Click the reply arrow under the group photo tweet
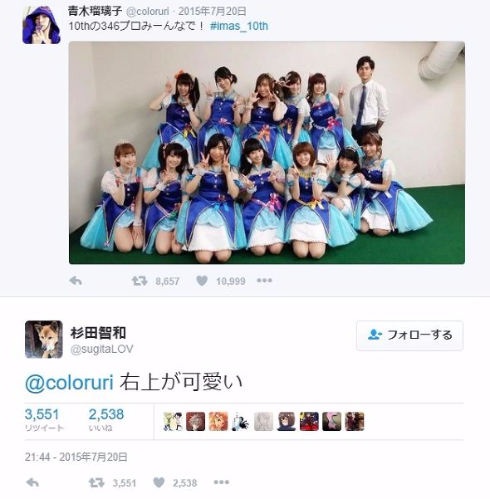 pos(76,281)
